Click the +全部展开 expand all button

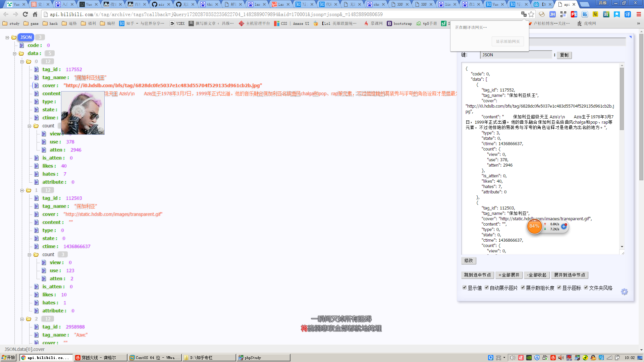509,275
